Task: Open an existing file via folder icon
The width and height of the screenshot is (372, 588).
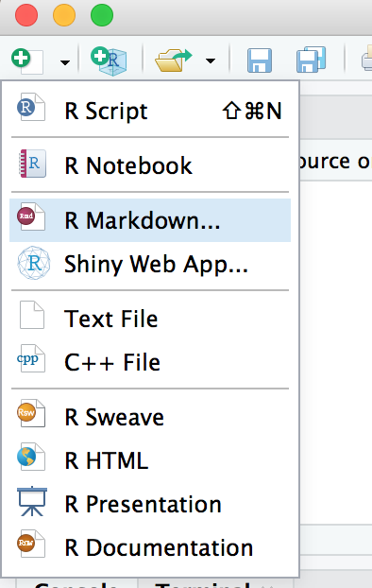Action: (x=174, y=61)
